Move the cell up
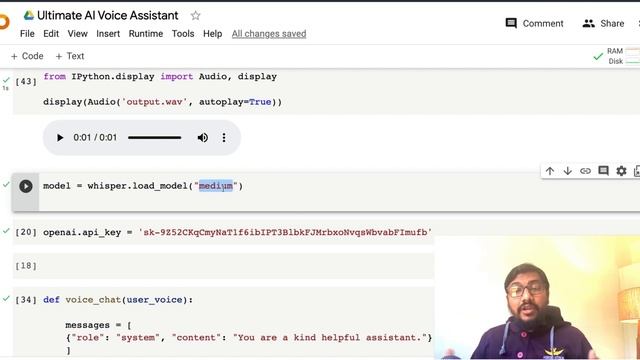 pyautogui.click(x=550, y=171)
